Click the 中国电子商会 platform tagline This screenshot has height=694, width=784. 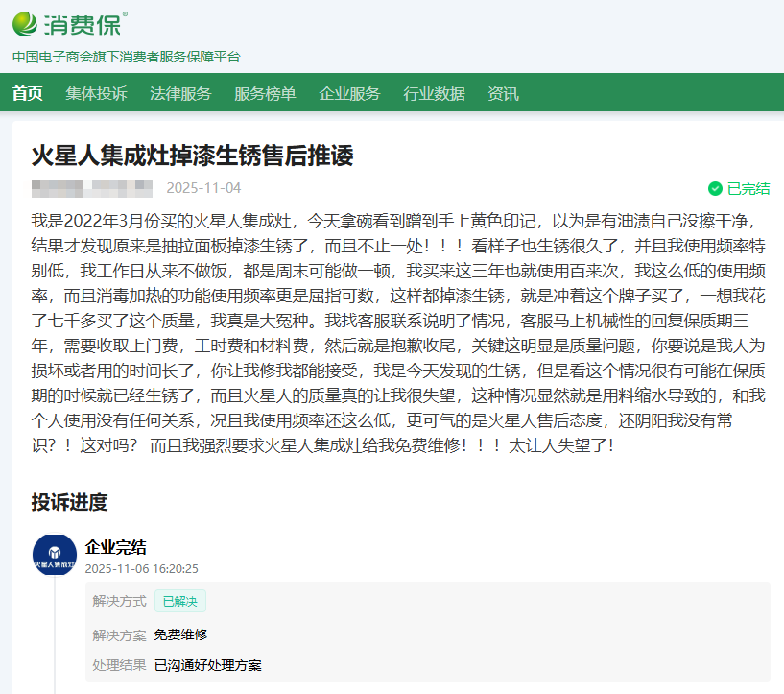pos(127,57)
